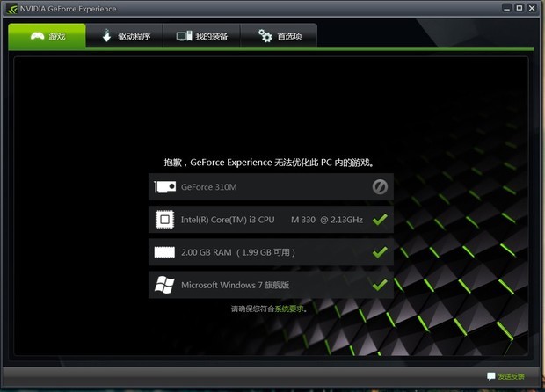Screen dimensions: 545x392
Task: Open the 首选项 tab
Action: pyautogui.click(x=290, y=37)
